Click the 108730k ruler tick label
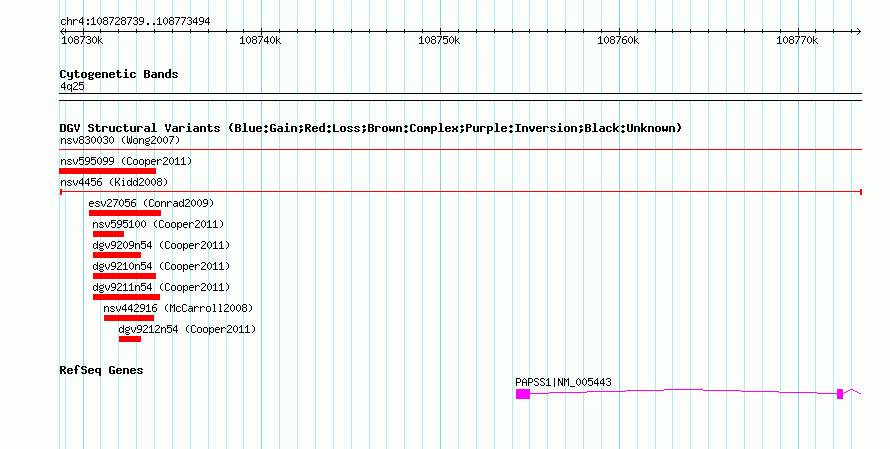This screenshot has height=449, width=890. [82, 40]
